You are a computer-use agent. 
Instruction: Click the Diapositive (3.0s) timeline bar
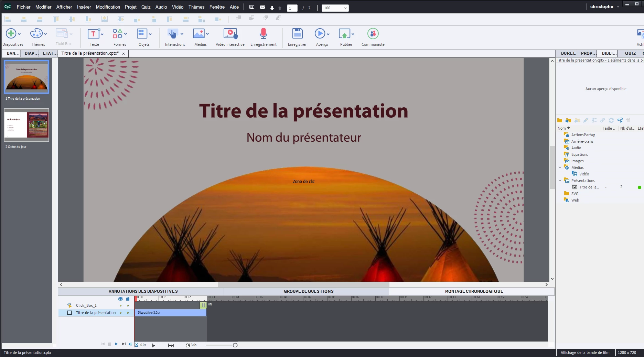point(170,313)
